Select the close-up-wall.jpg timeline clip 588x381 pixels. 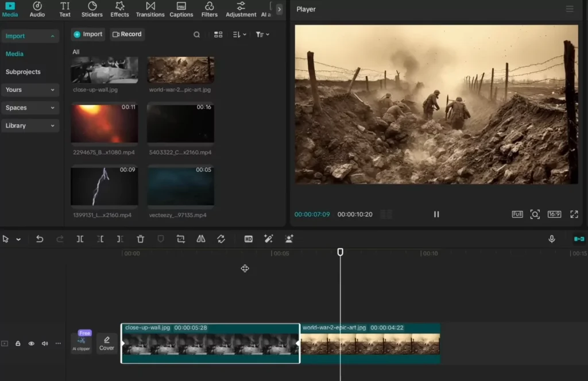210,344
